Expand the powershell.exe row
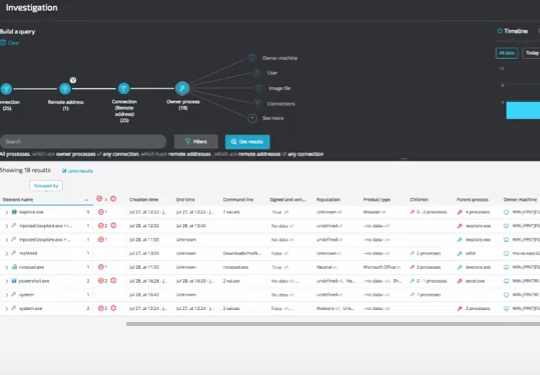The width and height of the screenshot is (540, 375). coord(7,281)
